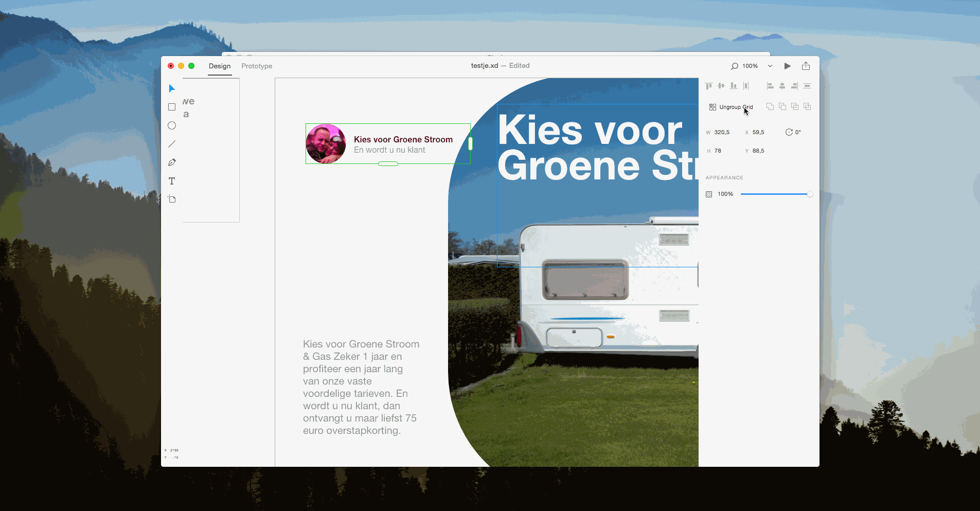
Task: Click the green fullscreen window button
Action: pos(191,66)
